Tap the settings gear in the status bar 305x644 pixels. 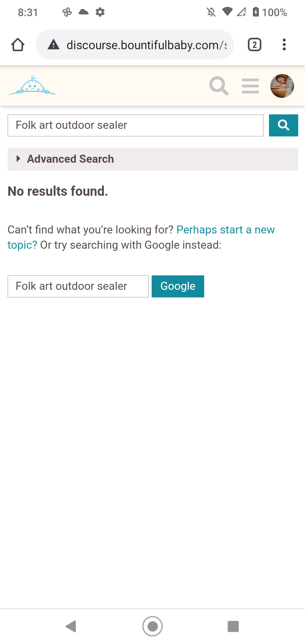100,12
